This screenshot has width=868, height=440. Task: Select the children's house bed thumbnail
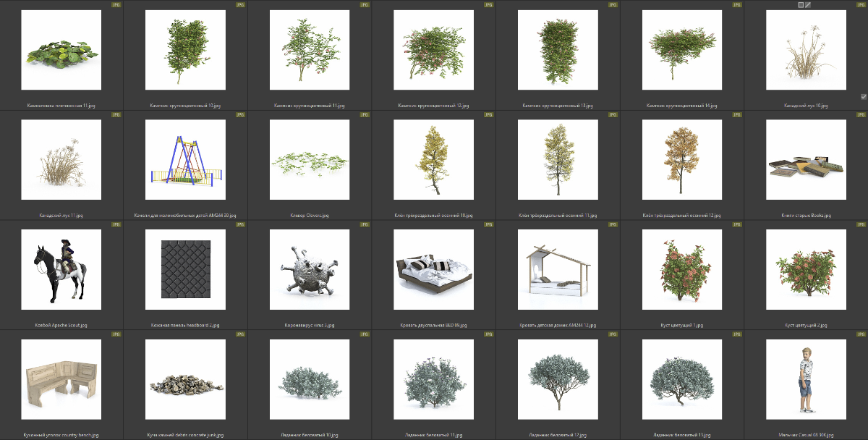(x=558, y=269)
